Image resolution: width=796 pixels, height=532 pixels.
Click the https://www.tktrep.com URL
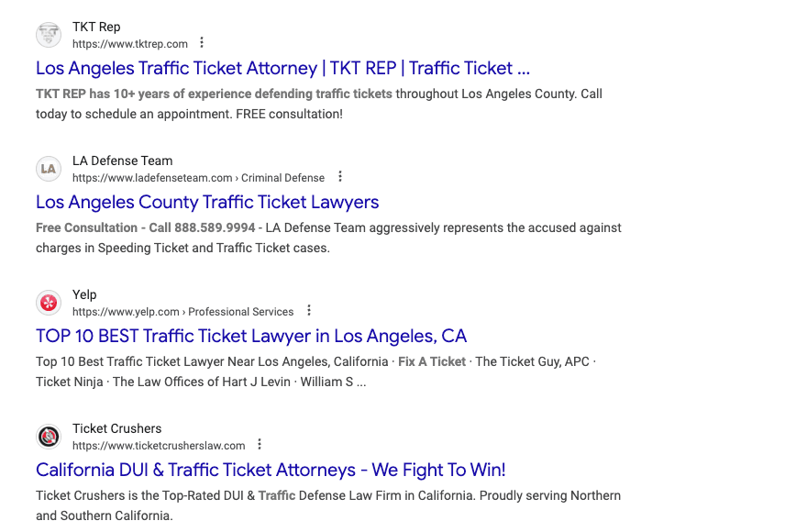130,44
